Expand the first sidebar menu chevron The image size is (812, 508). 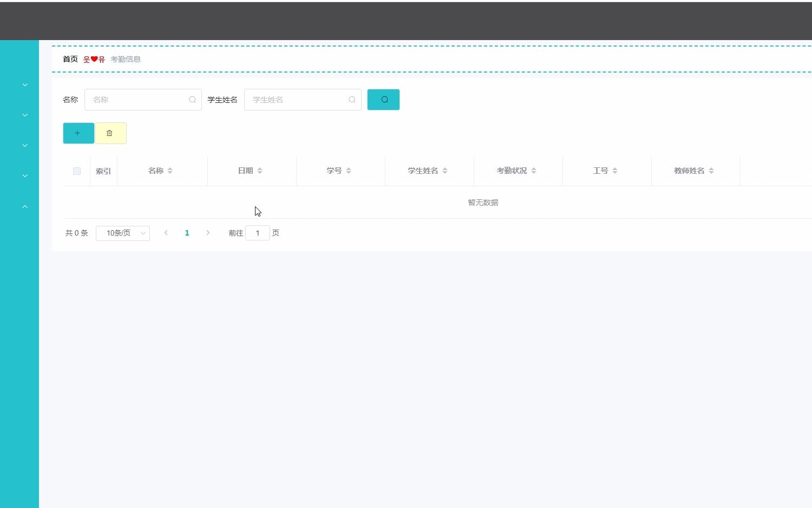[24, 84]
